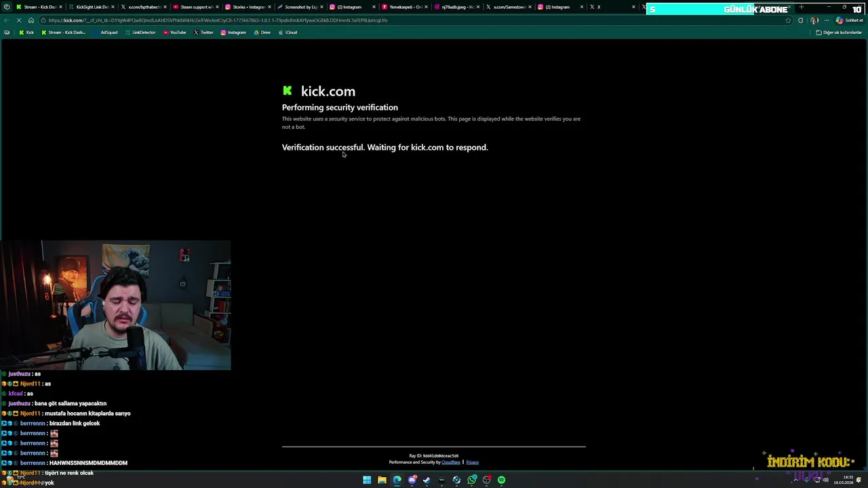The height and width of the screenshot is (488, 868).
Task: Open the browser three-dot settings menu
Action: point(826,20)
